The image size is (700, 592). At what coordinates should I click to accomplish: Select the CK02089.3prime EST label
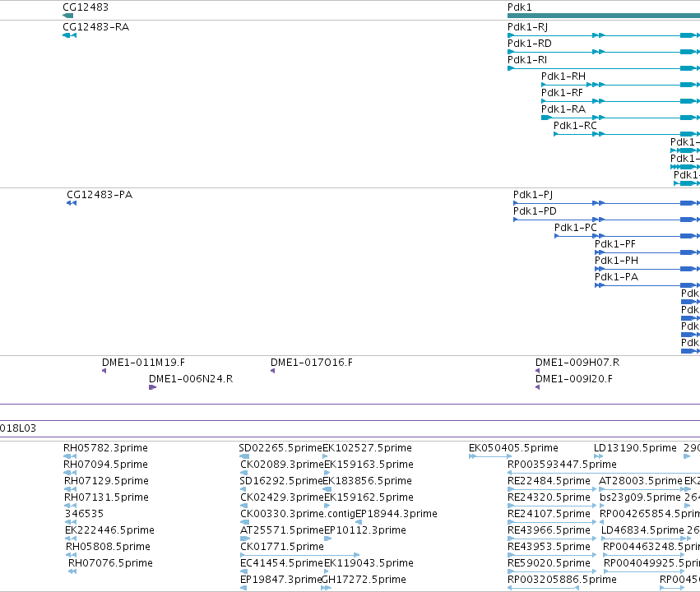pos(281,465)
